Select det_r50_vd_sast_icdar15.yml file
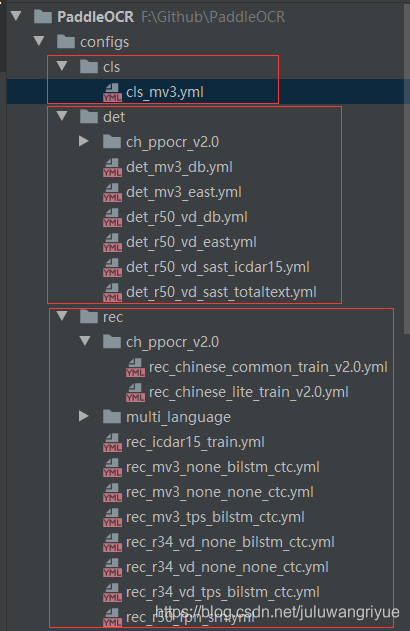Screen dimensions: 410x631 (x=218, y=267)
